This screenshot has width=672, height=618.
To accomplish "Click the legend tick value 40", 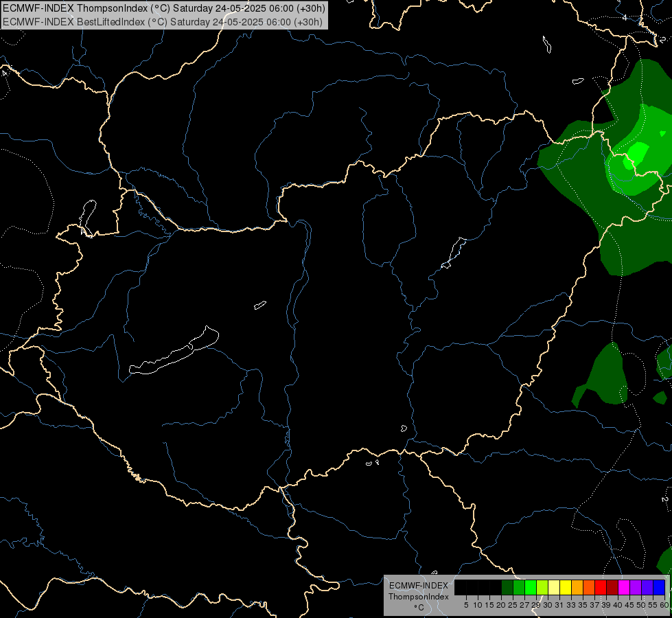I will (x=618, y=605).
